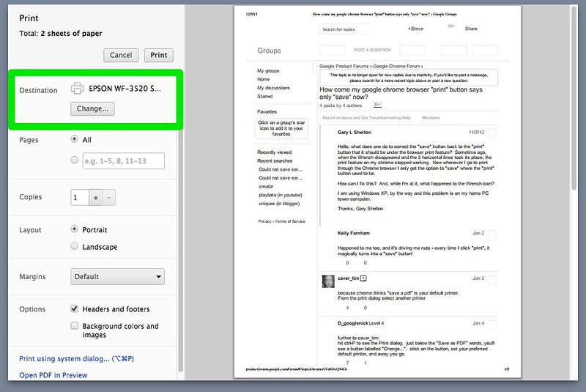
Task: Choose Landscape layout
Action: [75, 246]
